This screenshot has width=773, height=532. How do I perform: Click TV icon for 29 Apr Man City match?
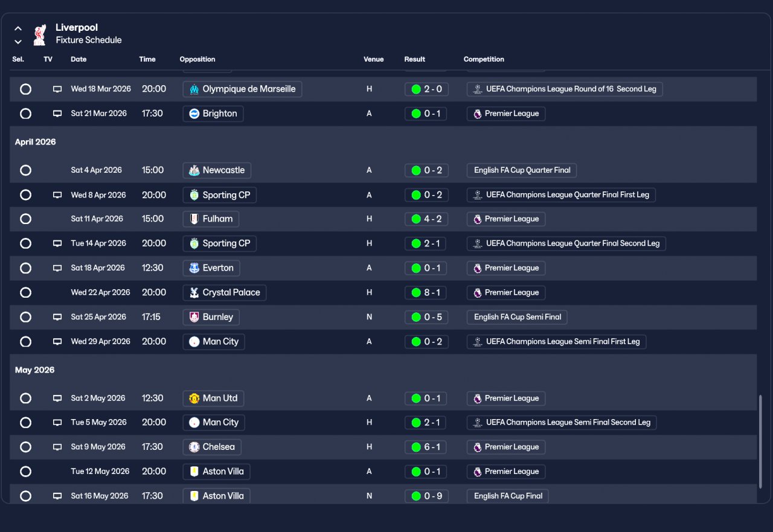click(x=57, y=342)
